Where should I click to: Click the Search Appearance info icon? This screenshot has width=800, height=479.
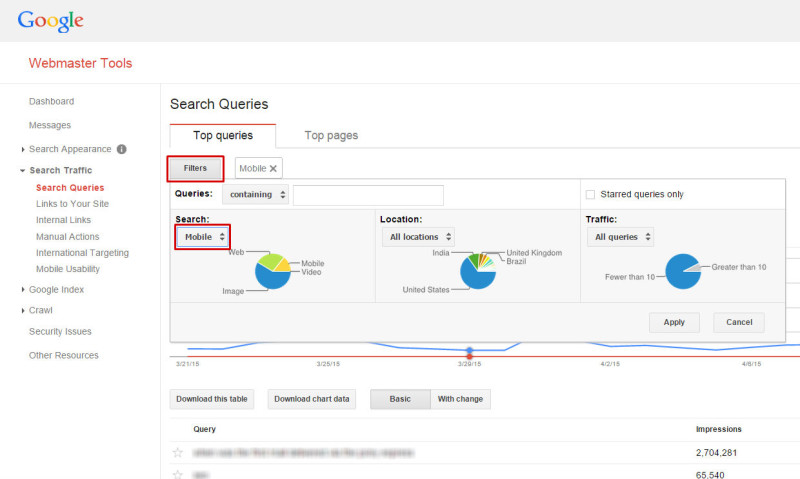(x=121, y=149)
